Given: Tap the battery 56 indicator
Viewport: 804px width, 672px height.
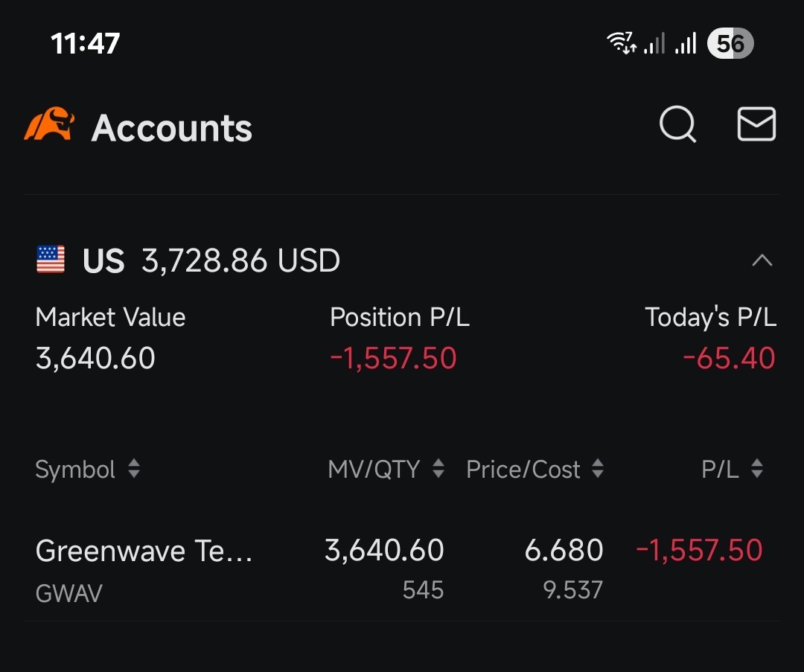Looking at the screenshot, I should pos(730,43).
